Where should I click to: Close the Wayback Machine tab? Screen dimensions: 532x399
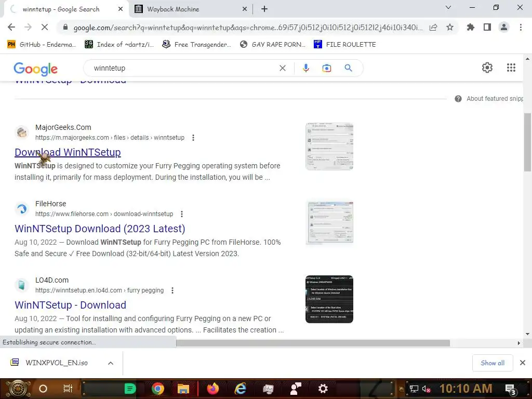coord(245,9)
